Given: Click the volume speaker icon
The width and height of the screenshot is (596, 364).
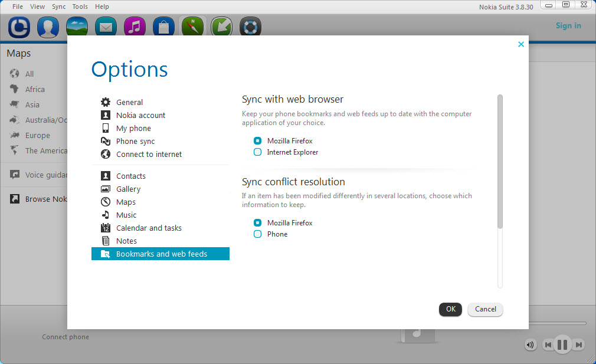Looking at the screenshot, I should [530, 345].
